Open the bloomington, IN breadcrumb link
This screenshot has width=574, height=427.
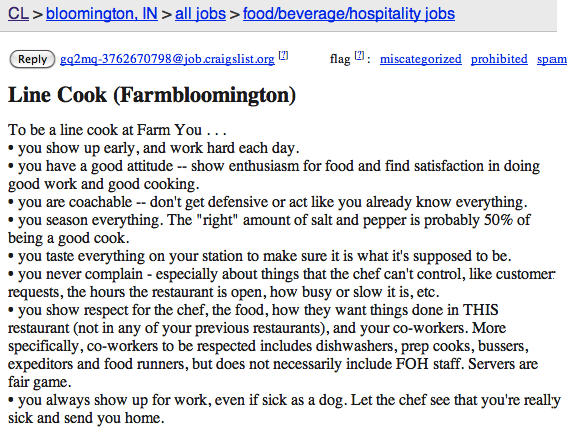click(102, 14)
